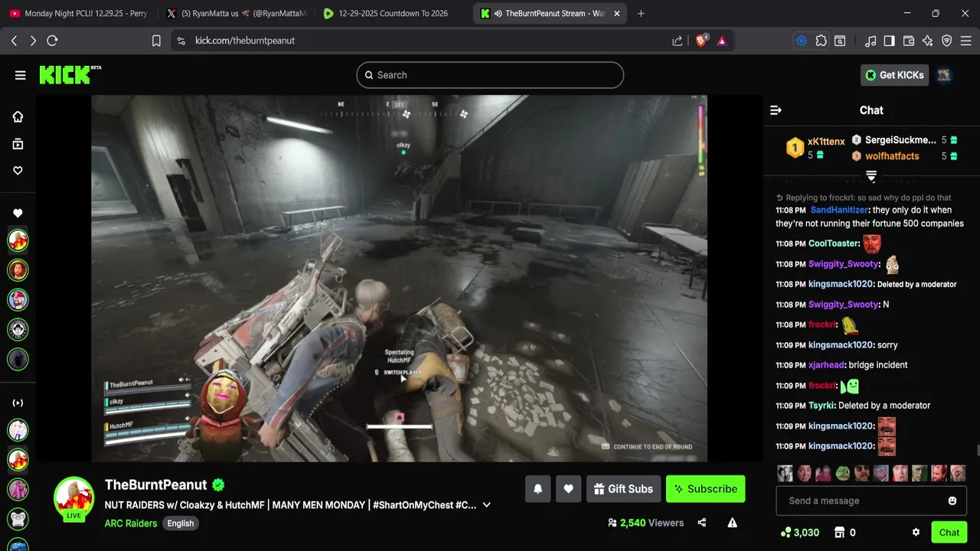Reload the page
Screen dimensions: 980x551
(x=52, y=41)
